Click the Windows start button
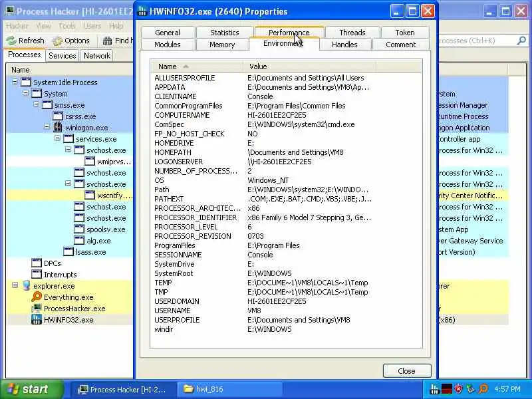The height and width of the screenshot is (399, 532). click(31, 389)
